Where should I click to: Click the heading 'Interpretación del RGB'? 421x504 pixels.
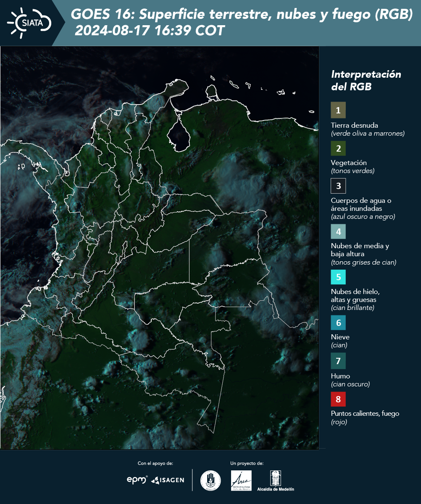[x=366, y=81]
